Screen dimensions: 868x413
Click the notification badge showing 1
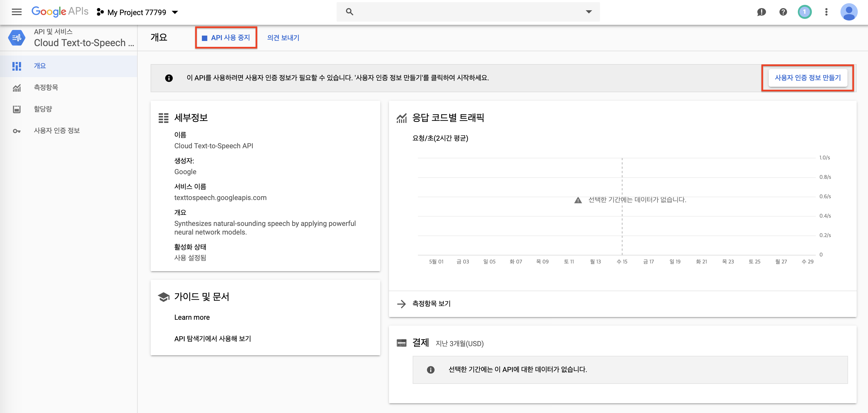point(804,12)
